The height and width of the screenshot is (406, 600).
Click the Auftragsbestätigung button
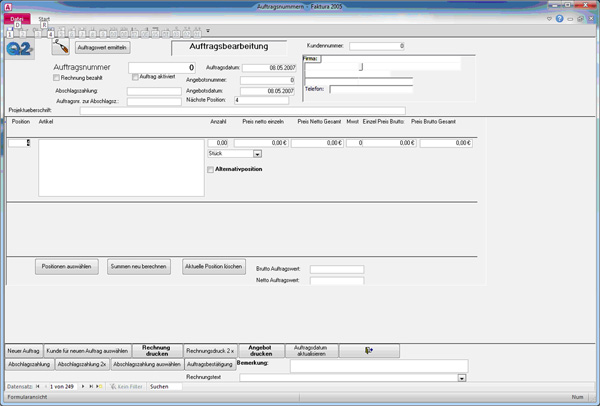tap(210, 364)
